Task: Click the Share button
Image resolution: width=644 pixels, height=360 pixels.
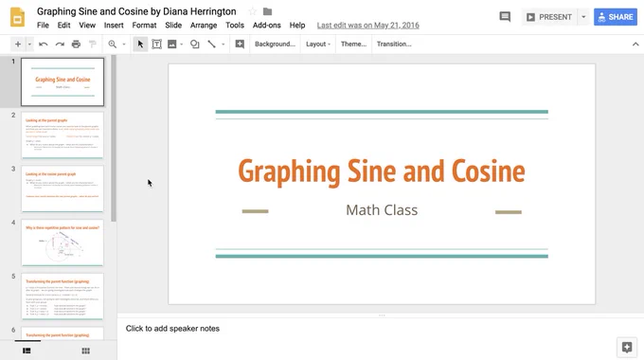Action: 616,17
